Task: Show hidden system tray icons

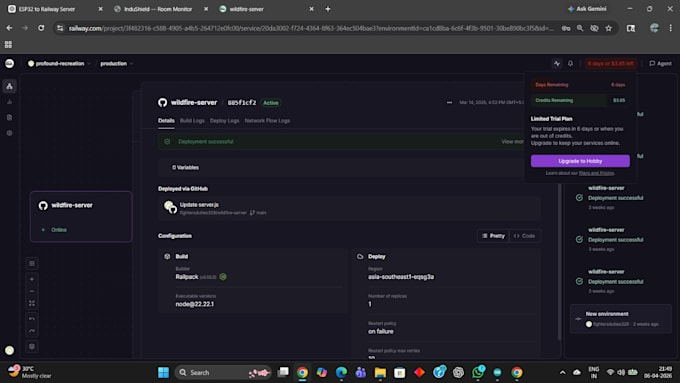Action: 562,372
